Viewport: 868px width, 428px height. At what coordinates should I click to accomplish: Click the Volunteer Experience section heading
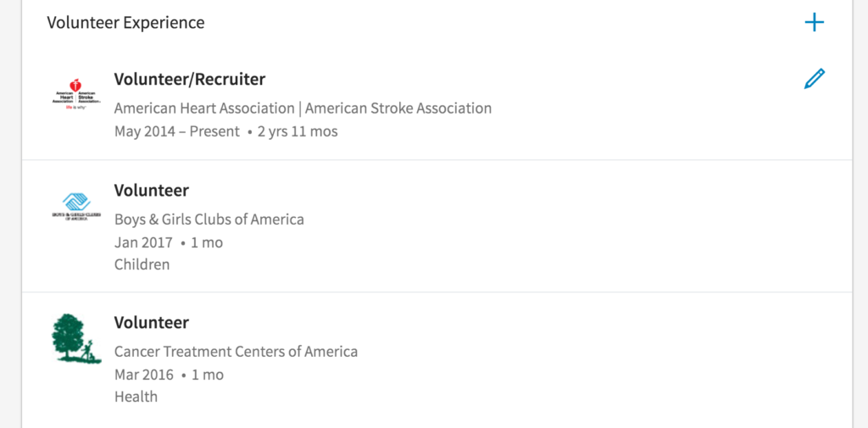coord(125,23)
